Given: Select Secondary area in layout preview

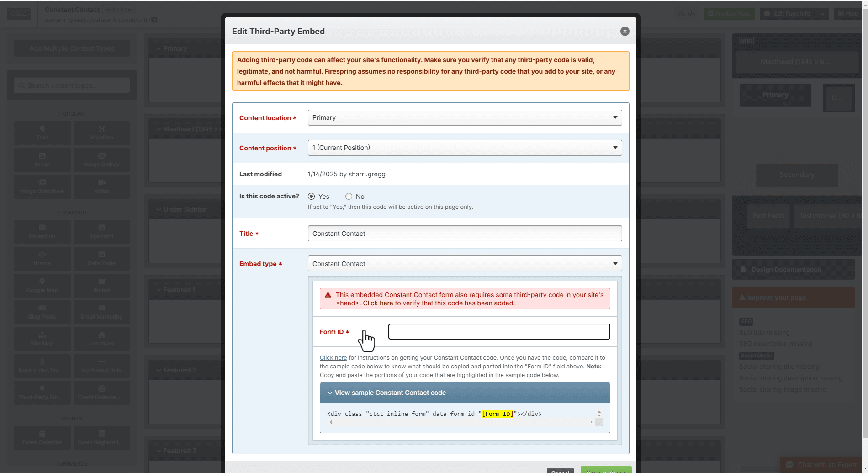Looking at the screenshot, I should tap(797, 175).
